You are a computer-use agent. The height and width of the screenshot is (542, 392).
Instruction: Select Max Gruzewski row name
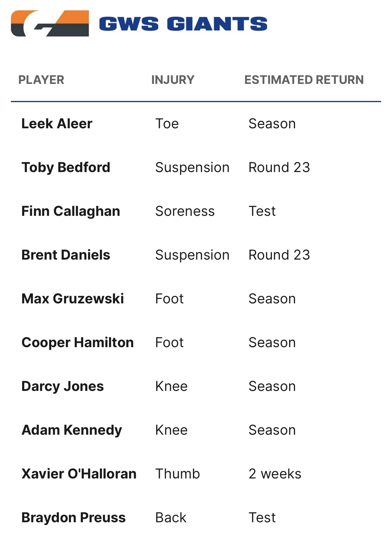pyautogui.click(x=73, y=299)
